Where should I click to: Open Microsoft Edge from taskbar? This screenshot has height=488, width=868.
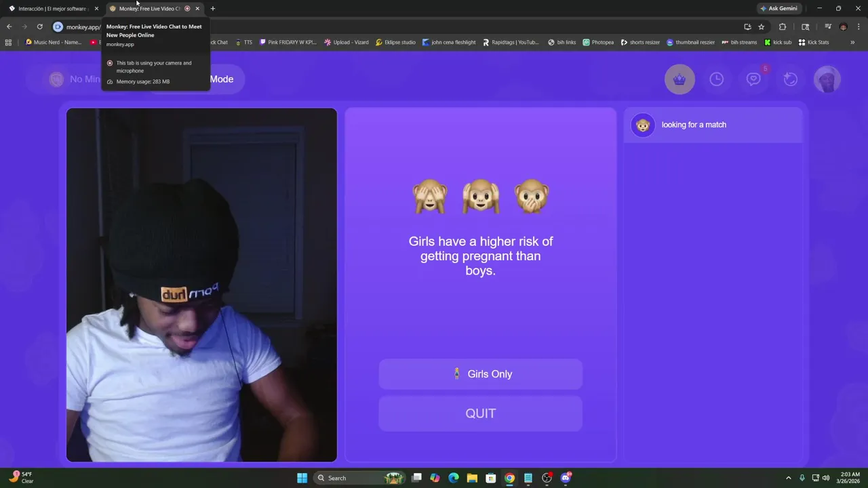click(x=454, y=478)
